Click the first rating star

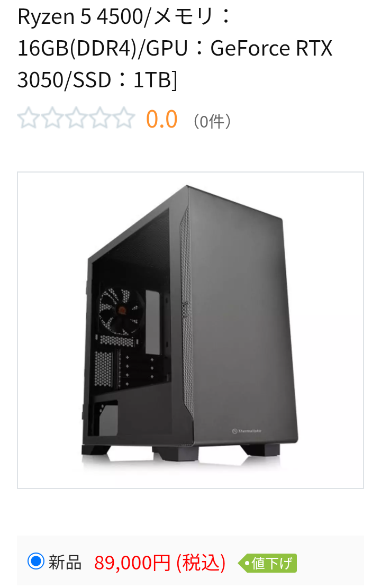(29, 117)
